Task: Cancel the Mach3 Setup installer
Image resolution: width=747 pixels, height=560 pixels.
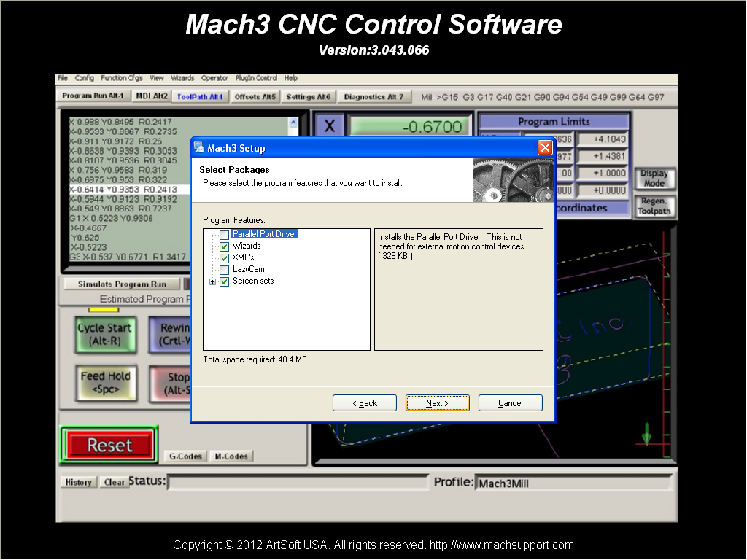Action: click(x=510, y=402)
